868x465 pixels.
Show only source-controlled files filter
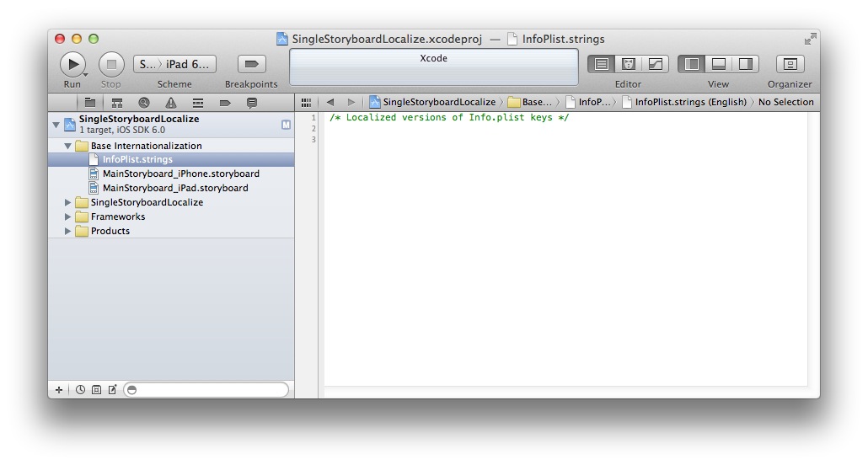click(96, 390)
